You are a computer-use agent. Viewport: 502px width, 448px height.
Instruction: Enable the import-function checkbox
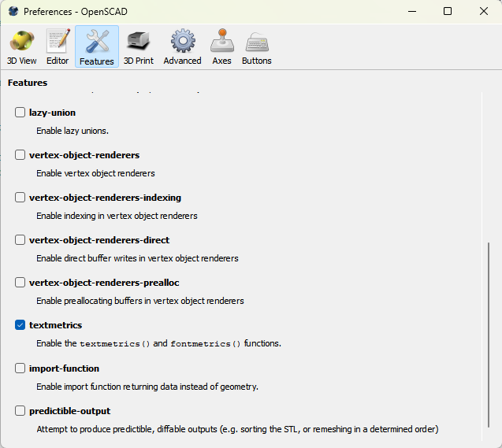coord(20,368)
